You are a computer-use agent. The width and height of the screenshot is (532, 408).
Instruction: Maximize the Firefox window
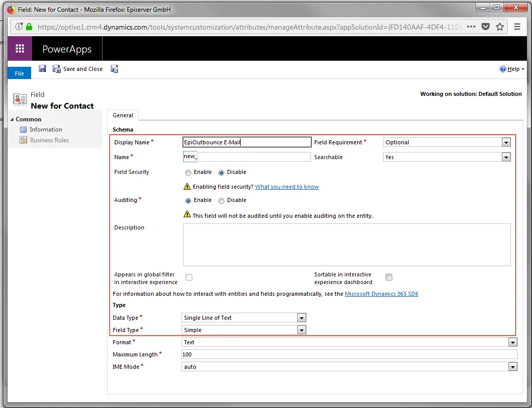[x=497, y=8]
